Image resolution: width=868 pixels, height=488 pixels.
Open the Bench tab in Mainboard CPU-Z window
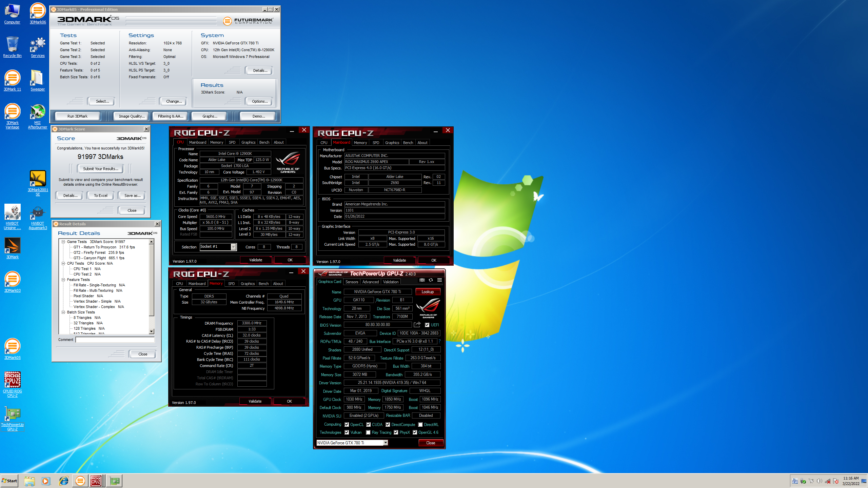click(408, 143)
